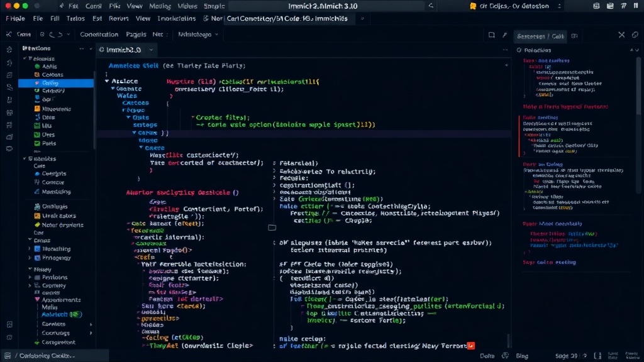Click the undo arrow in the toolbar

pyautogui.click(x=52, y=35)
